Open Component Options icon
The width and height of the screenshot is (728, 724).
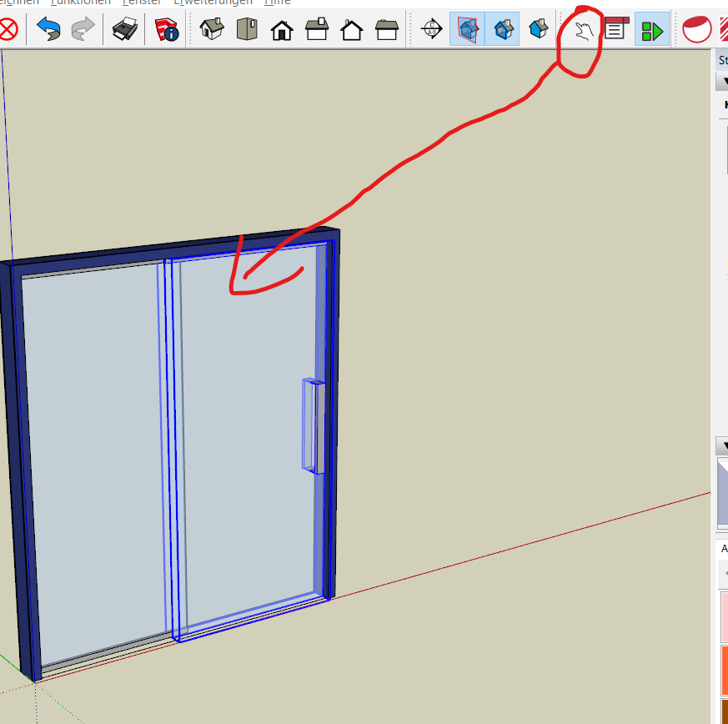[615, 31]
